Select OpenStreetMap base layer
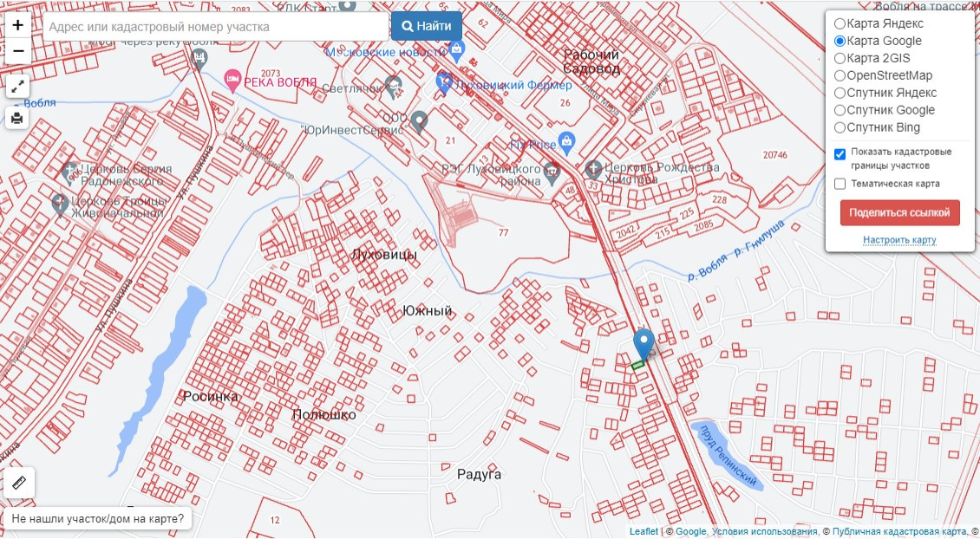This screenshot has width=980, height=539. (x=840, y=75)
